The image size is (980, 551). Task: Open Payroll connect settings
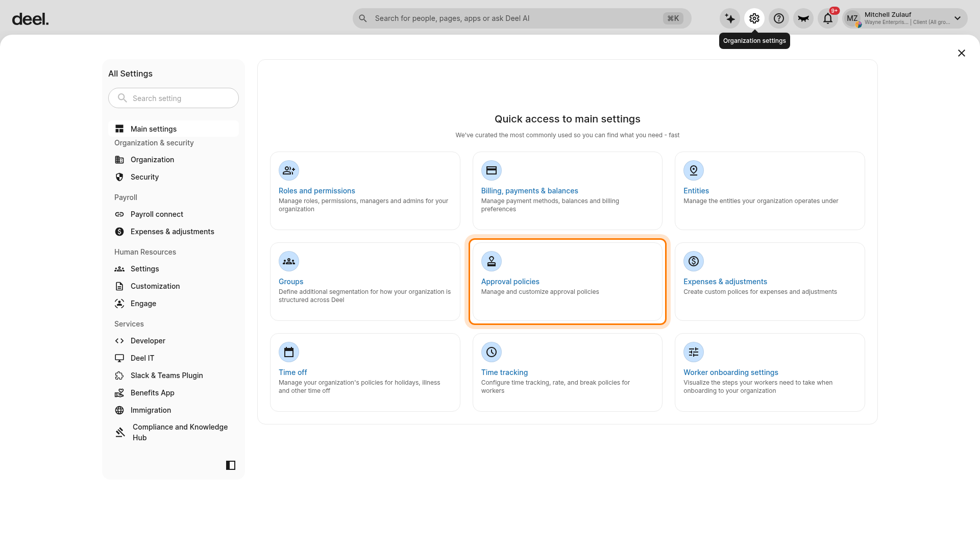174,214
